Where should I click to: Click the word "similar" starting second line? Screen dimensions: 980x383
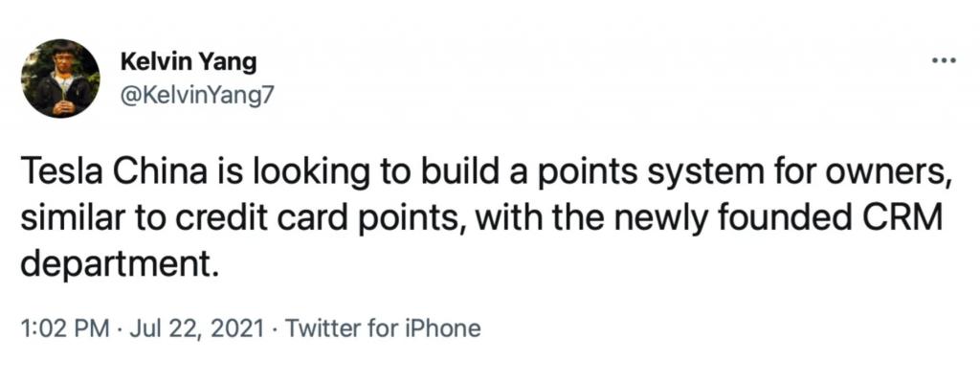(x=66, y=219)
